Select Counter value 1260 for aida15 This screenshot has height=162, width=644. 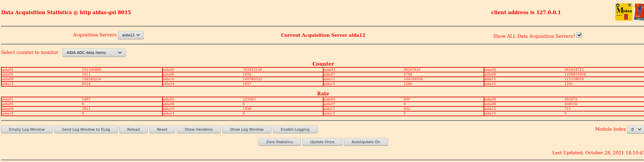408,84
